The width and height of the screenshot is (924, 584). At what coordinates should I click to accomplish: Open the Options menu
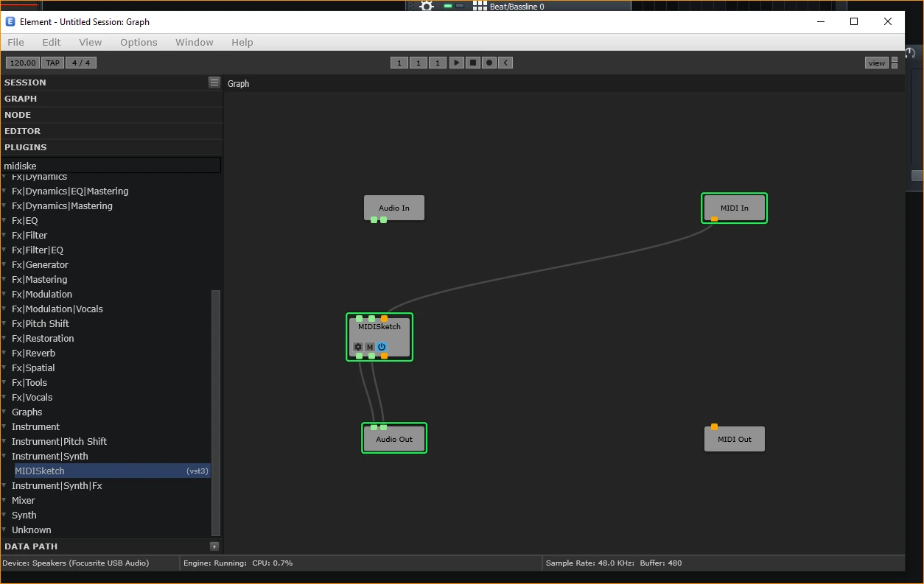click(x=139, y=42)
